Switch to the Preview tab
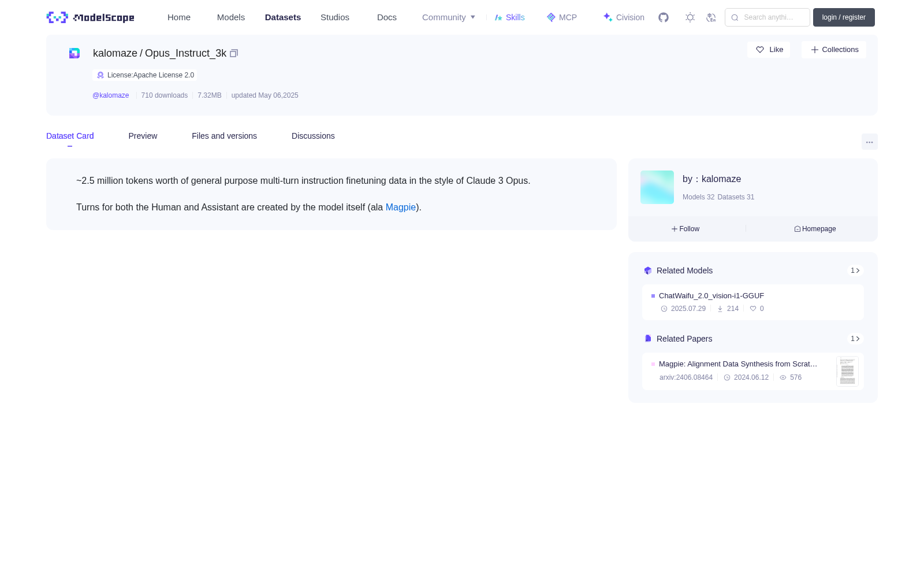The image size is (924, 578). click(x=143, y=136)
